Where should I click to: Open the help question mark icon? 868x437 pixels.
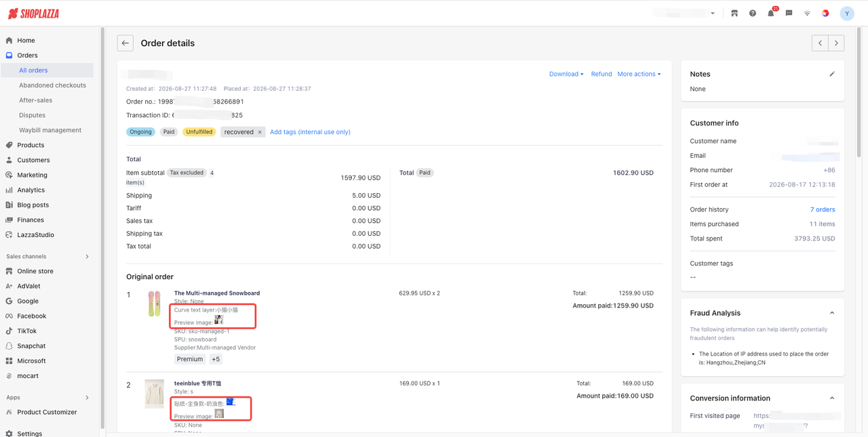(x=753, y=13)
